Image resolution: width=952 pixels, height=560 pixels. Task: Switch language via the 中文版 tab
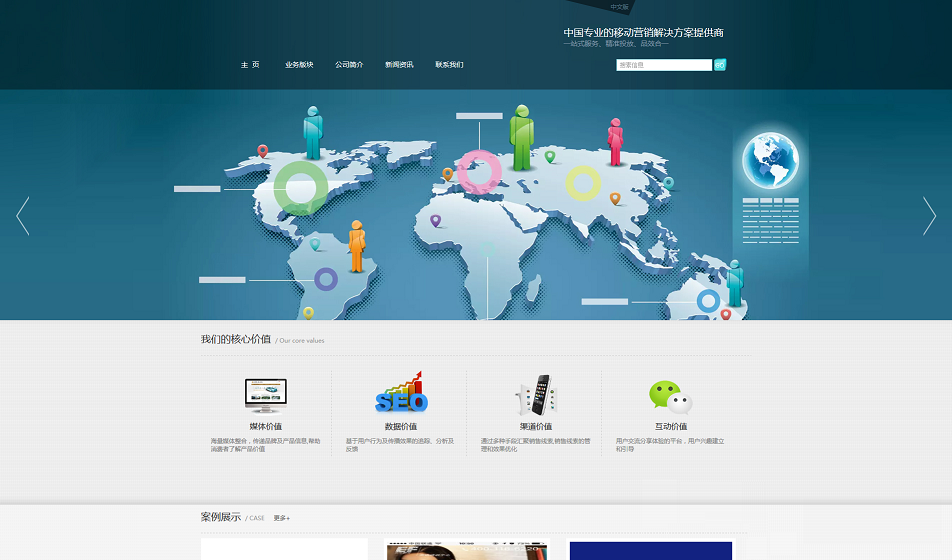pyautogui.click(x=620, y=7)
